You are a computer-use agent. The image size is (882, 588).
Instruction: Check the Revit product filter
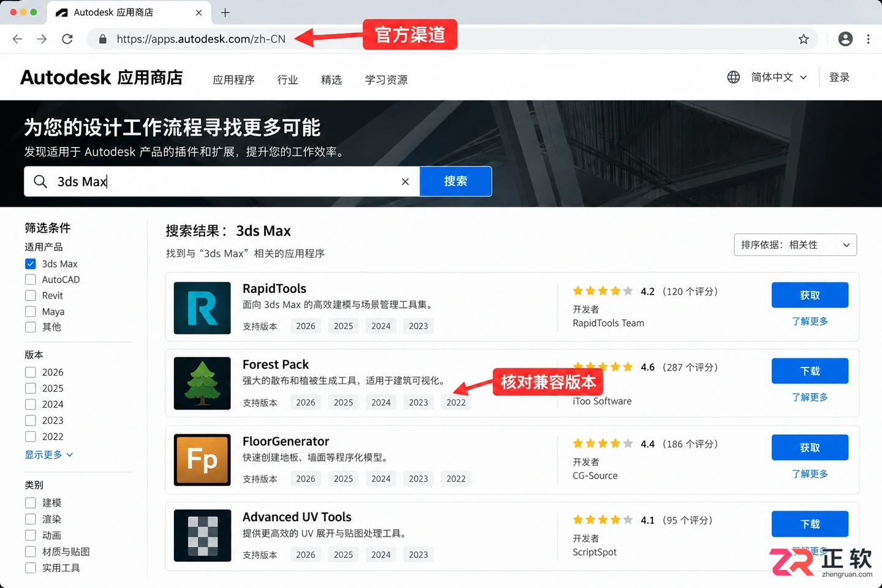click(31, 295)
